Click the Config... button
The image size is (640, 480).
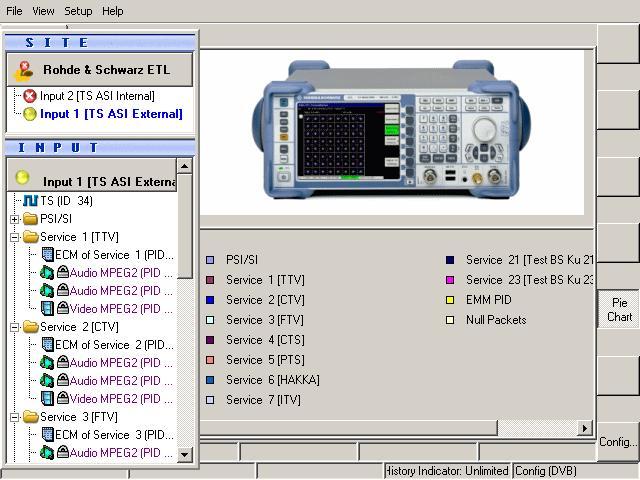(618, 442)
